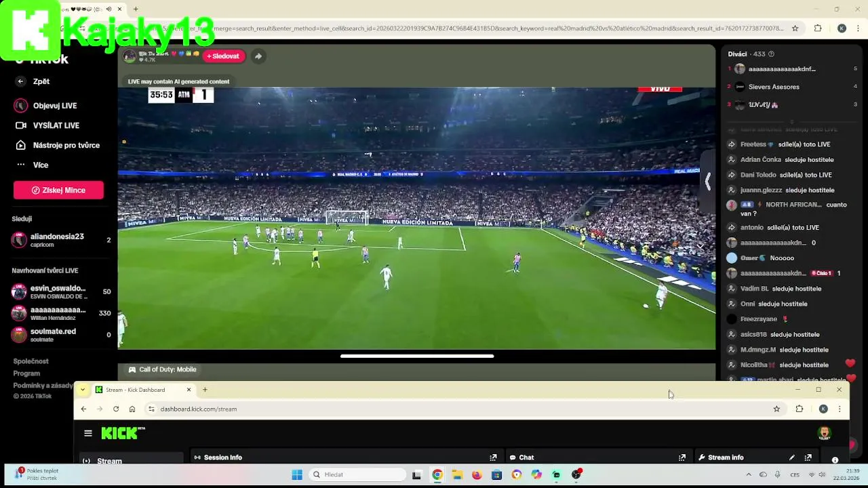Open suggested creator Willian Hernández LIVE

[61, 313]
